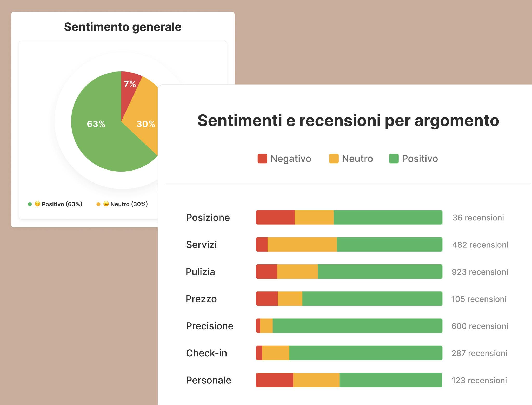Toggle the Positivo legend green swatch
Image resolution: width=532 pixels, height=405 pixels.
click(x=394, y=159)
